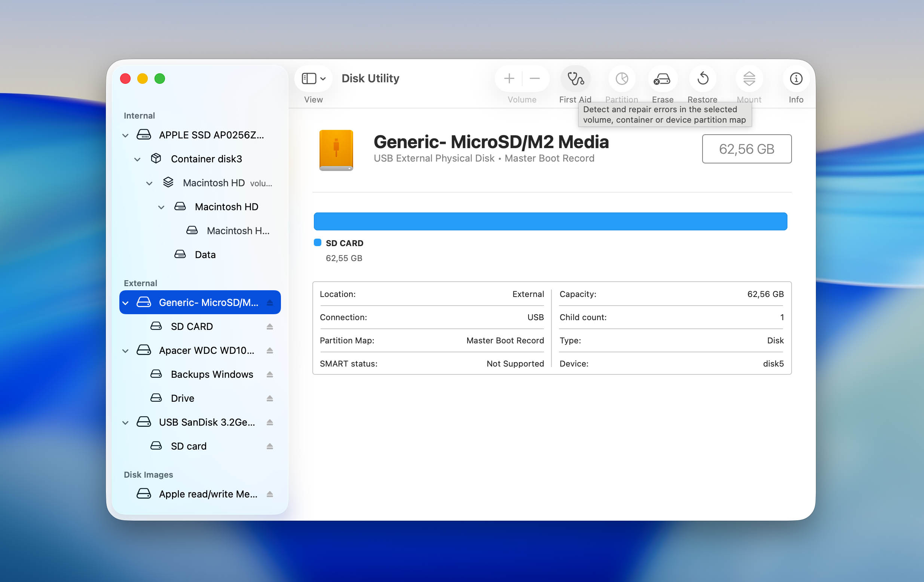This screenshot has width=924, height=582.
Task: Eject the Apple read/write Media image
Action: (270, 494)
